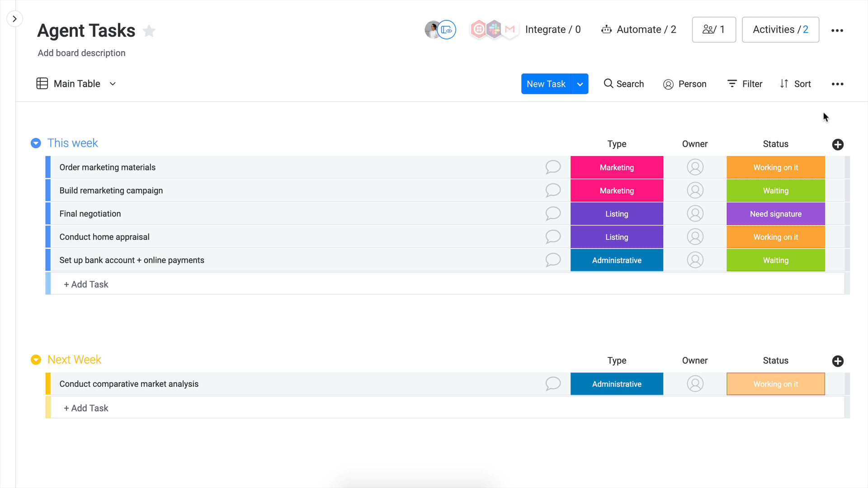Assign owner for Final negotiation
This screenshot has height=488, width=868.
coord(695,214)
